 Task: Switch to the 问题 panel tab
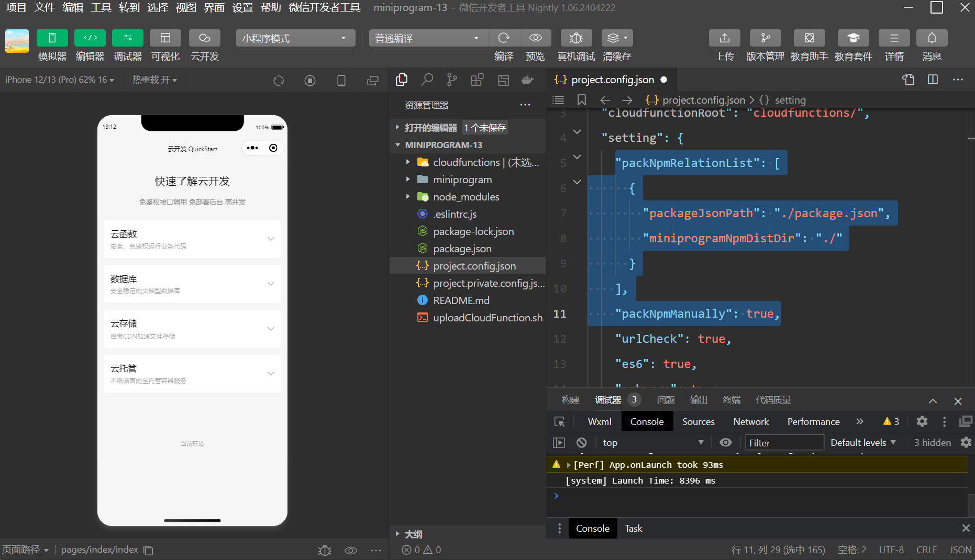[666, 400]
